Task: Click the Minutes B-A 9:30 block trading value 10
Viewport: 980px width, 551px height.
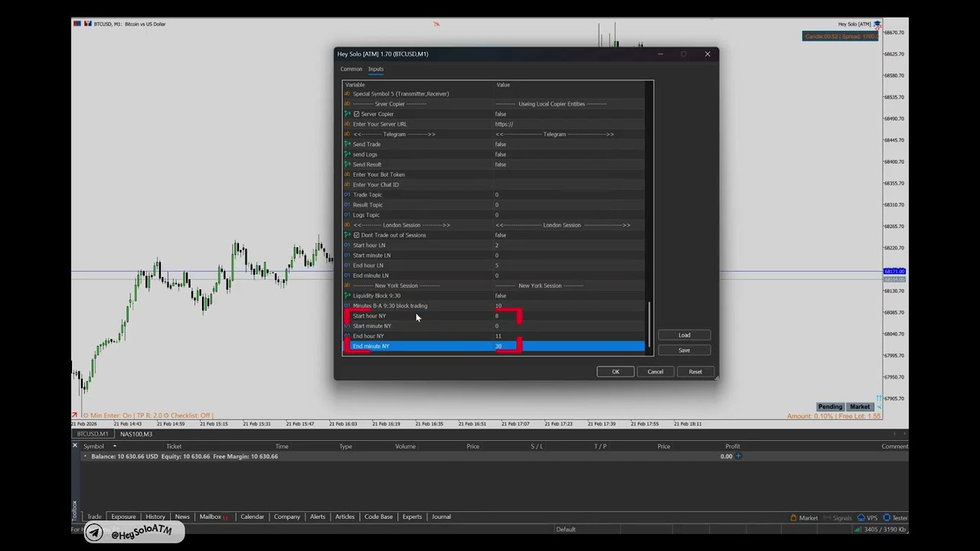Action: coord(498,305)
